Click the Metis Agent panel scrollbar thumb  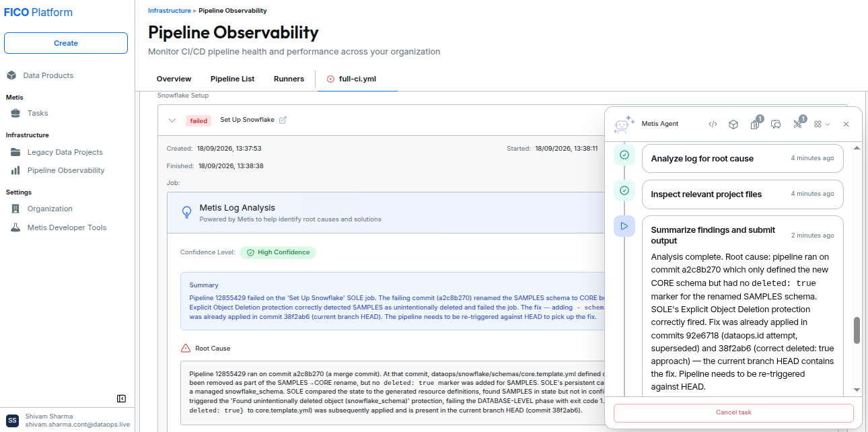pyautogui.click(x=857, y=330)
